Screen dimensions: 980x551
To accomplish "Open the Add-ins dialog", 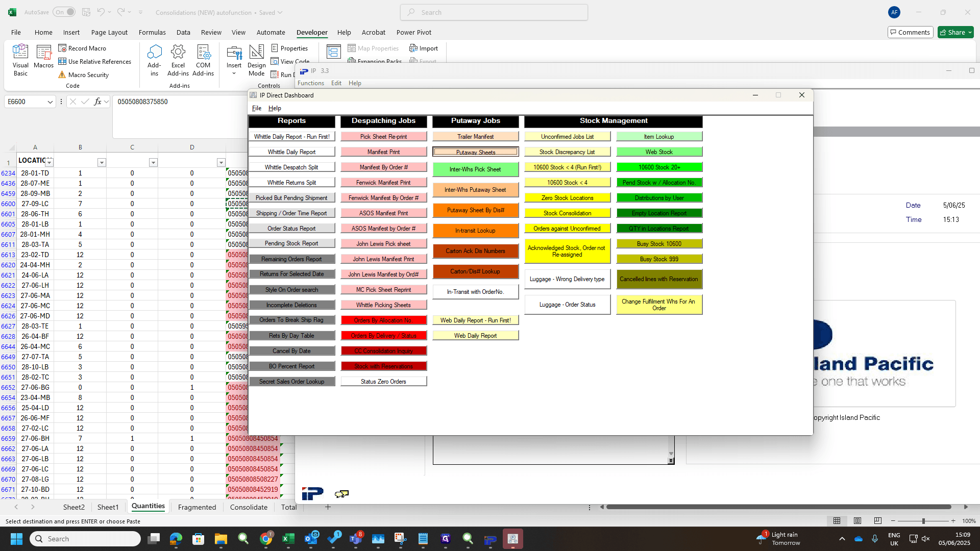I will pyautogui.click(x=154, y=60).
